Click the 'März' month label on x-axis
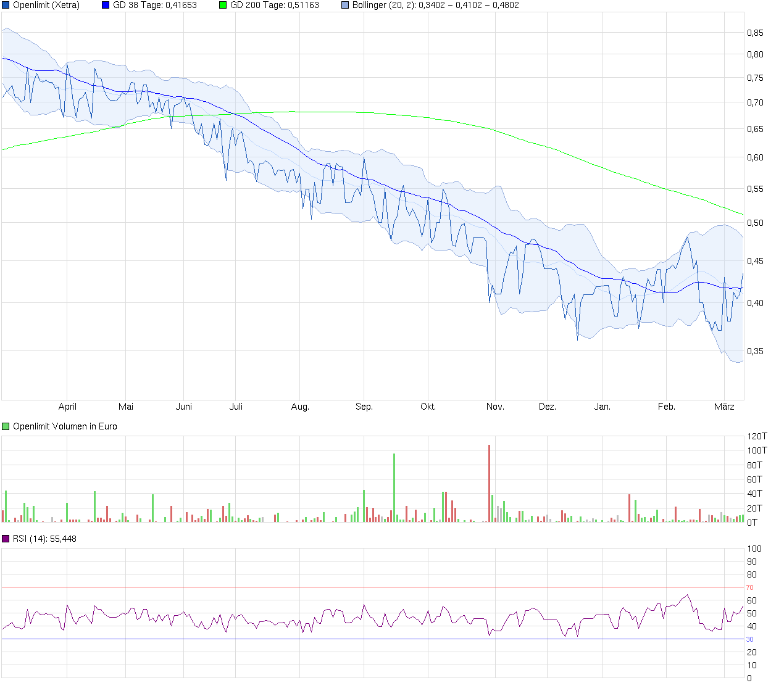This screenshot has width=784, height=688. coord(724,407)
